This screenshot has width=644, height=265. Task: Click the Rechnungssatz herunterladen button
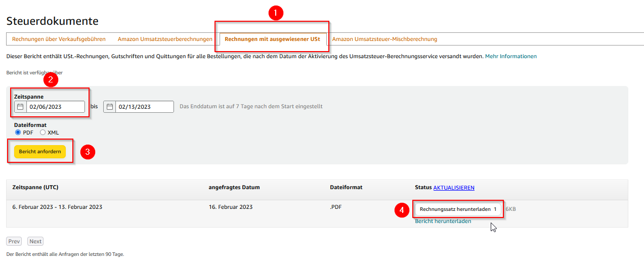click(x=458, y=209)
